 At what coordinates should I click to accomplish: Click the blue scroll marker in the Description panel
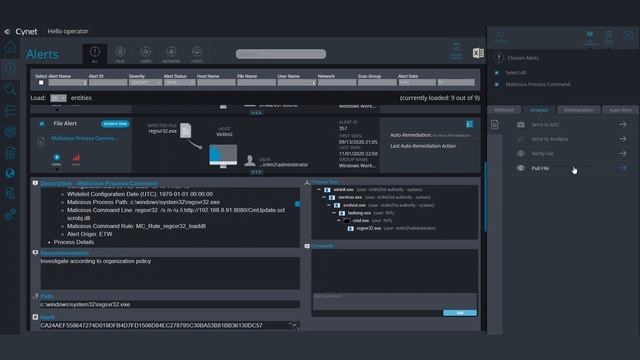click(x=298, y=204)
